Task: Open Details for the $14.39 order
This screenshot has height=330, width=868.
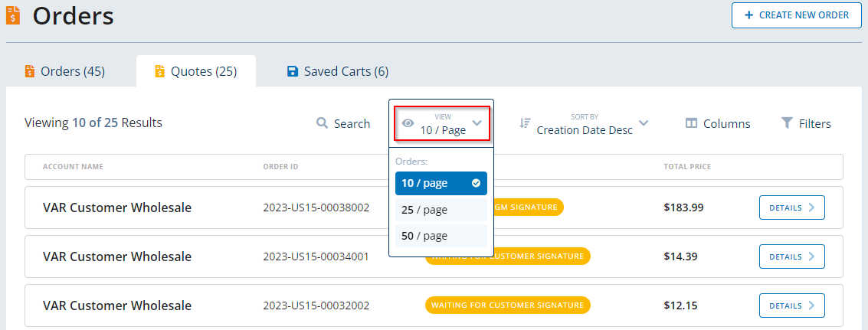Action: pos(791,256)
